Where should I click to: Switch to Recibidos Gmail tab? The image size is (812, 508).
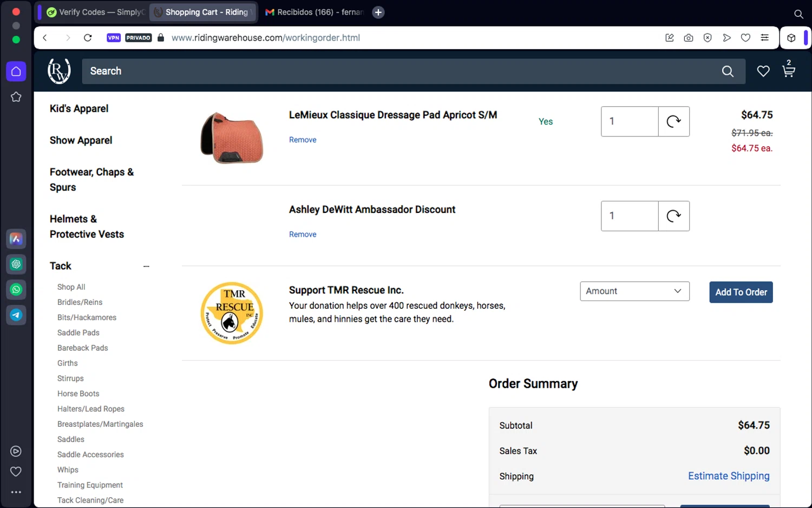pos(314,12)
